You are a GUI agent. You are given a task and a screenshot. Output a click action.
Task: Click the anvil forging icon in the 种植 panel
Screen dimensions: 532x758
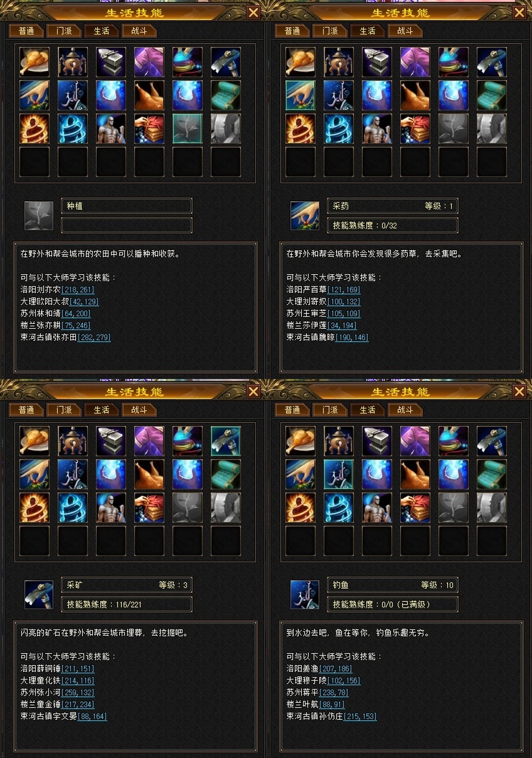111,62
